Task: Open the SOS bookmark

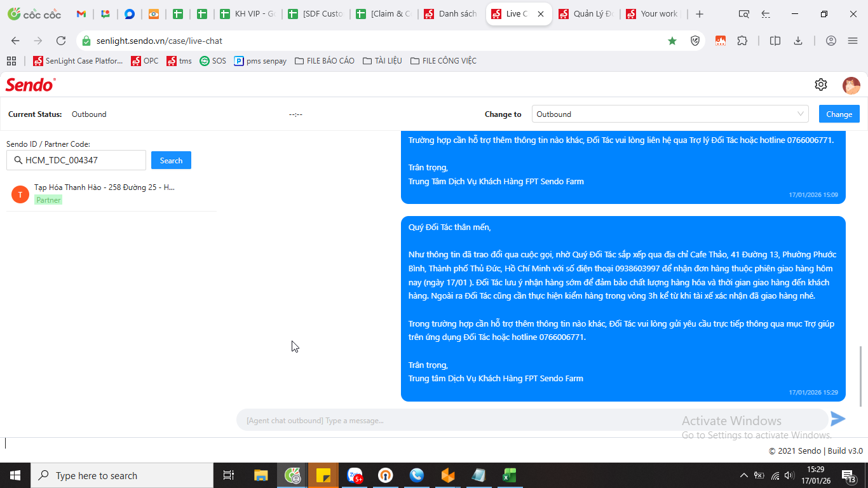Action: (213, 61)
